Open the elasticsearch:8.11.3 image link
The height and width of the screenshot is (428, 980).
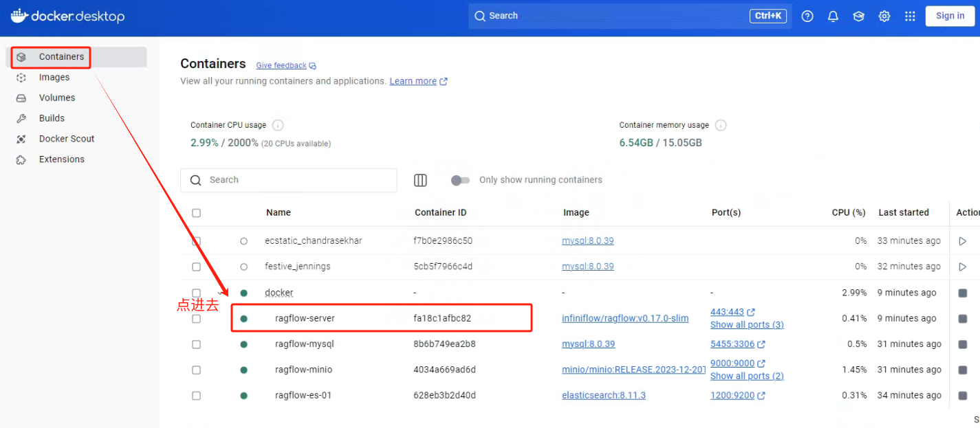click(x=603, y=396)
